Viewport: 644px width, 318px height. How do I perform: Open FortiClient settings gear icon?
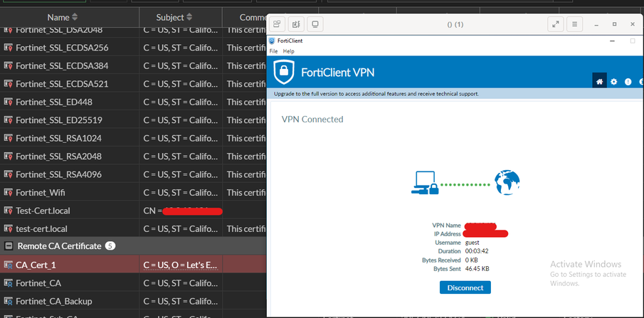[614, 82]
